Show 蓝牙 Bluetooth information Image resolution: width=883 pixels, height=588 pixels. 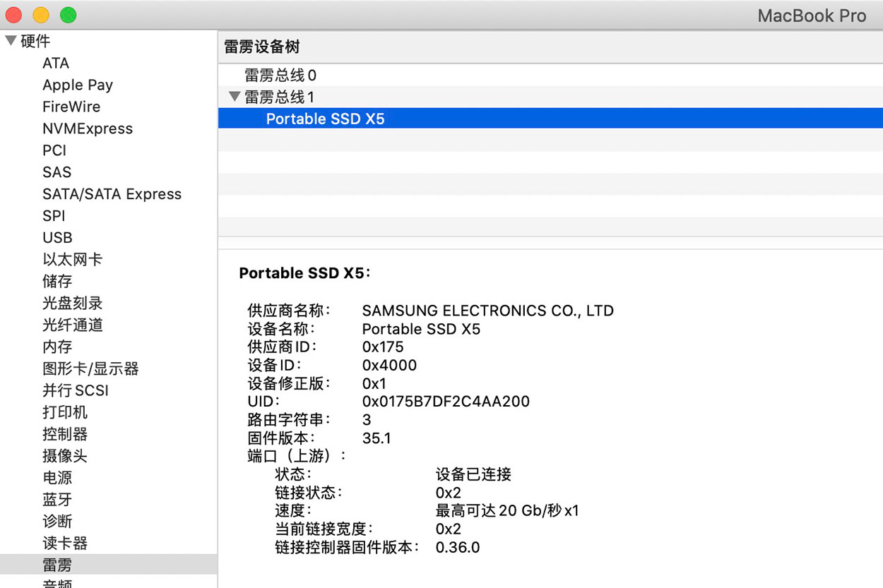click(57, 500)
